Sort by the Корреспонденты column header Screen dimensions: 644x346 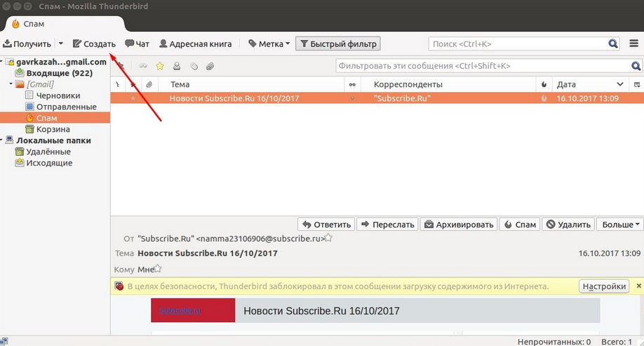coord(448,84)
